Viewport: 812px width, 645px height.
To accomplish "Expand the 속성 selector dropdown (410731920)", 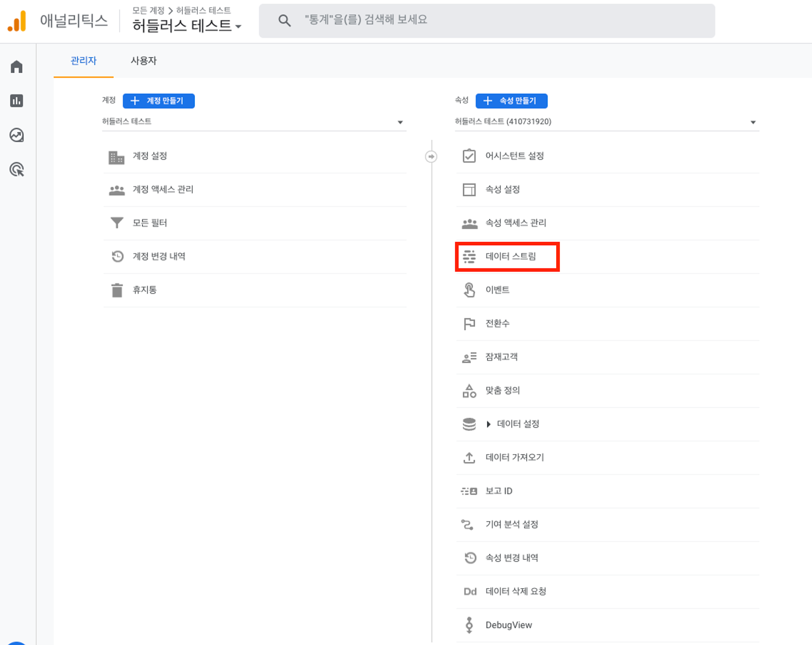I will [x=606, y=122].
